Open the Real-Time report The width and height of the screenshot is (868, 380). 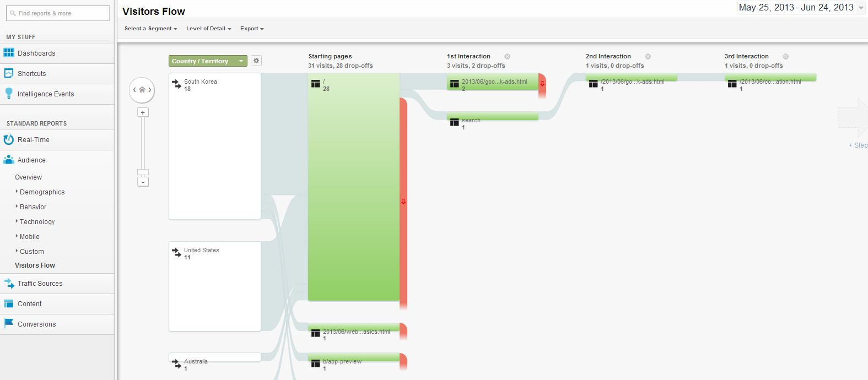point(32,140)
